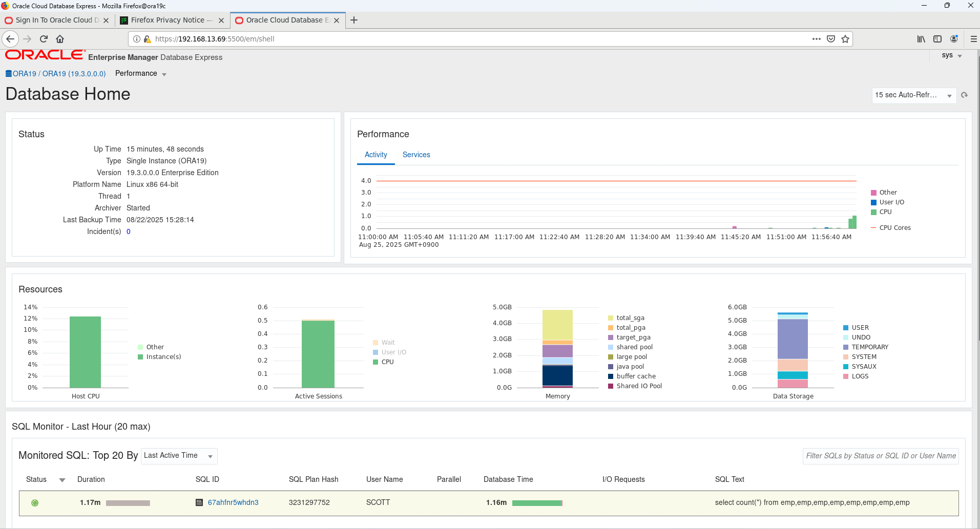Click the SQL Plan Hash column header

coord(314,479)
